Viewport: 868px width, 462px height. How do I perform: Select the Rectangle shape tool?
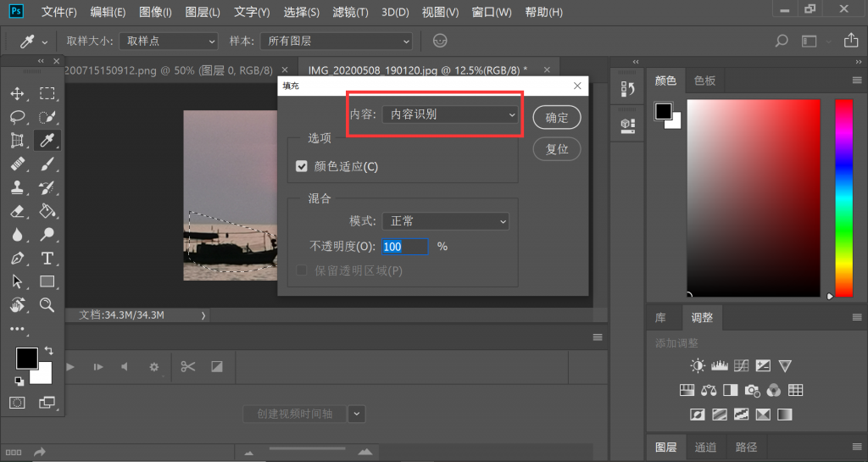coord(47,281)
